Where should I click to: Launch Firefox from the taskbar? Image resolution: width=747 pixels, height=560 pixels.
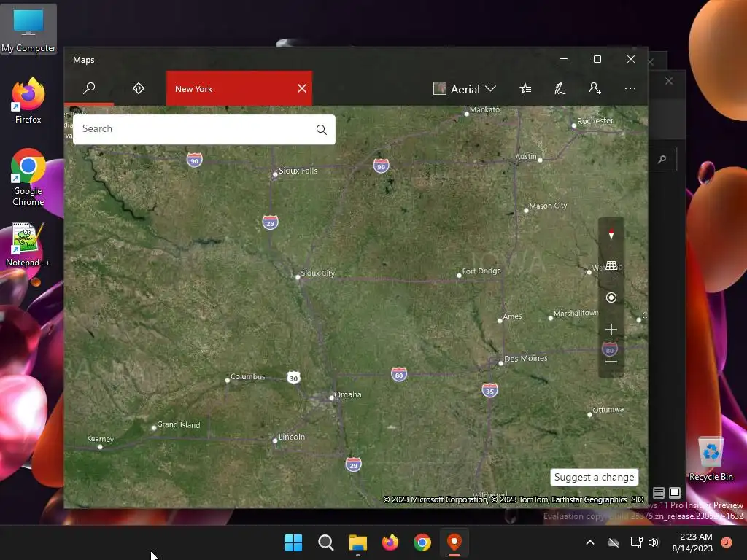[x=390, y=542]
